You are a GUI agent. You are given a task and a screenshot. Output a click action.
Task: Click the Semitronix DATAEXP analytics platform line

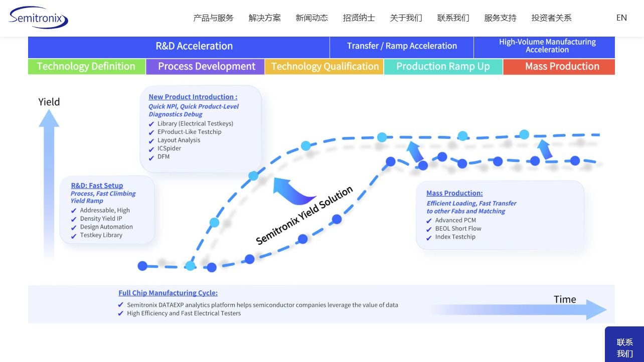262,305
